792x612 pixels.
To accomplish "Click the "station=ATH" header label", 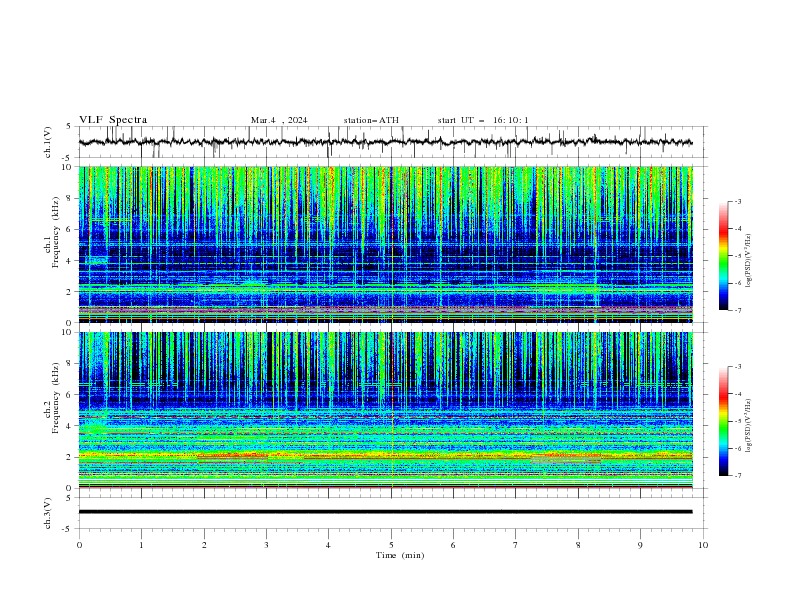I will (371, 120).
